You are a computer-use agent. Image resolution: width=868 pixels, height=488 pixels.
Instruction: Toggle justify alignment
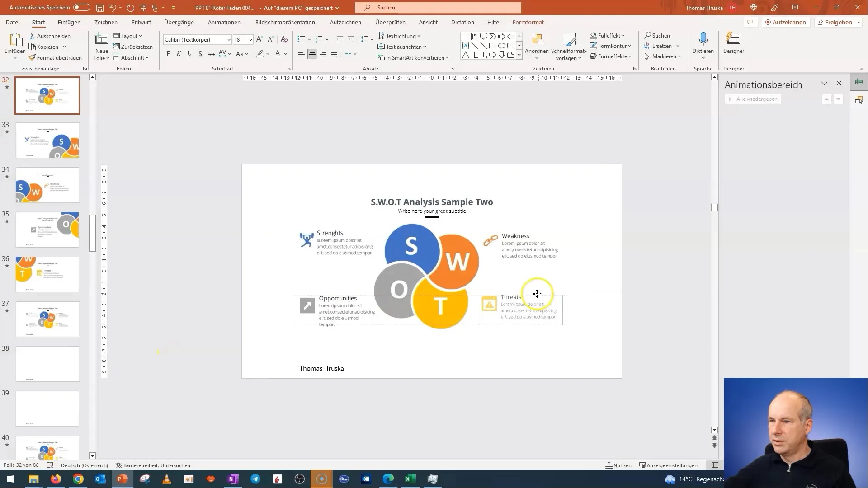coord(334,54)
